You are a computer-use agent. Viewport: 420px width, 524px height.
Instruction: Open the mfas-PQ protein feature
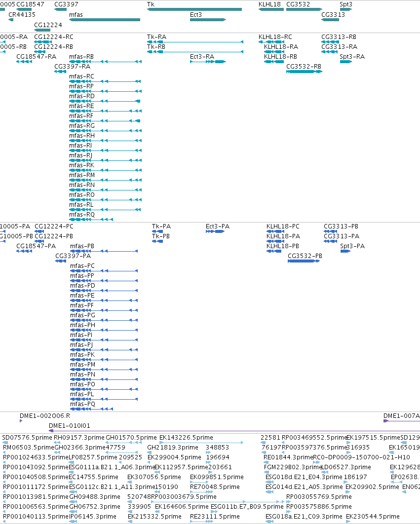click(91, 409)
